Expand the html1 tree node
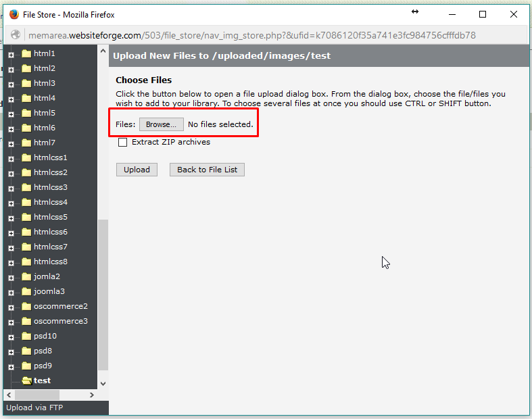 (11, 55)
